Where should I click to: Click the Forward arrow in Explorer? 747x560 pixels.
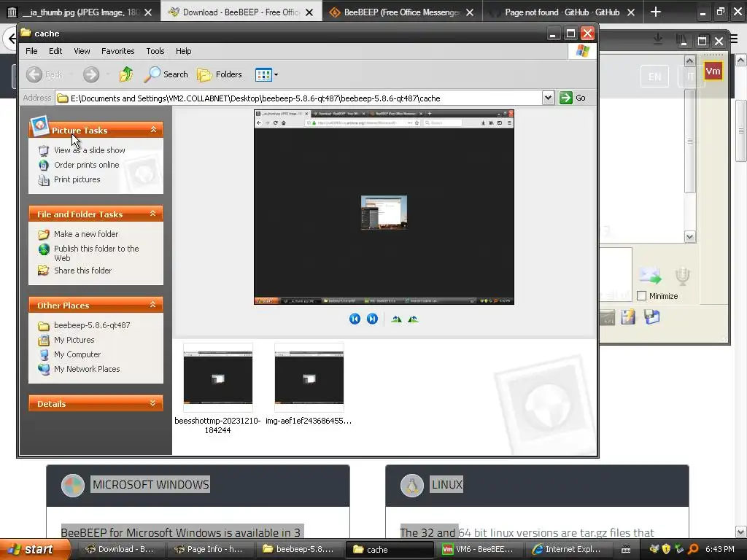[x=91, y=74]
